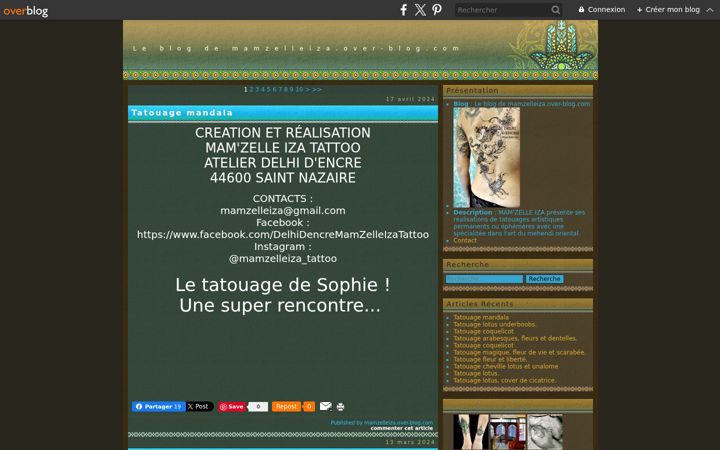Click the blog header title text

(x=296, y=48)
